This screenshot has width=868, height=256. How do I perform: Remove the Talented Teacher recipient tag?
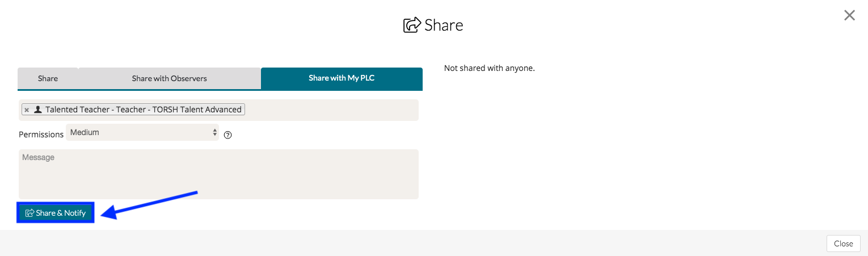(x=27, y=110)
